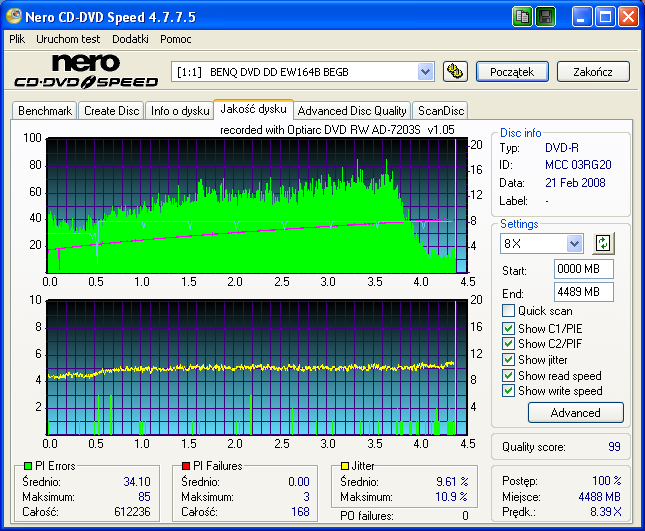Click the yellow Jitter legend swatch
Screen dimensions: 645x531
(345, 466)
